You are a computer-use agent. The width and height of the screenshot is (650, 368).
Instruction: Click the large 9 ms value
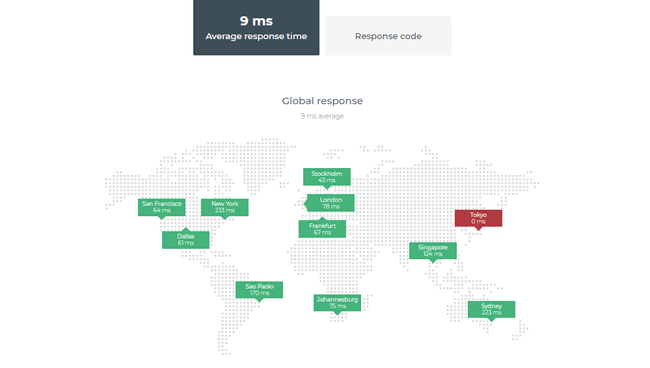pos(256,21)
